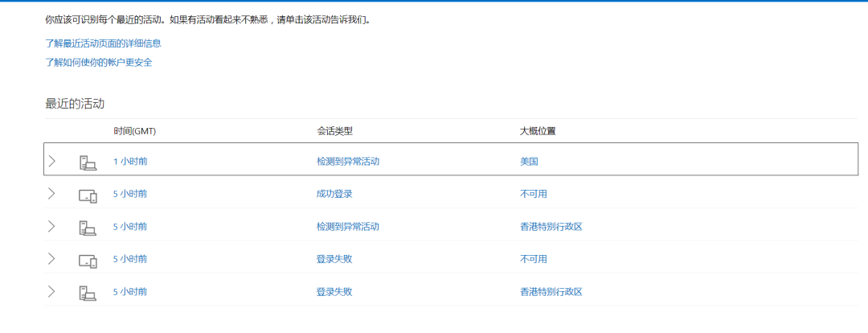The width and height of the screenshot is (868, 333).
Task: Open the 了解最近活动页面的详细信息 link
Action: click(98, 43)
